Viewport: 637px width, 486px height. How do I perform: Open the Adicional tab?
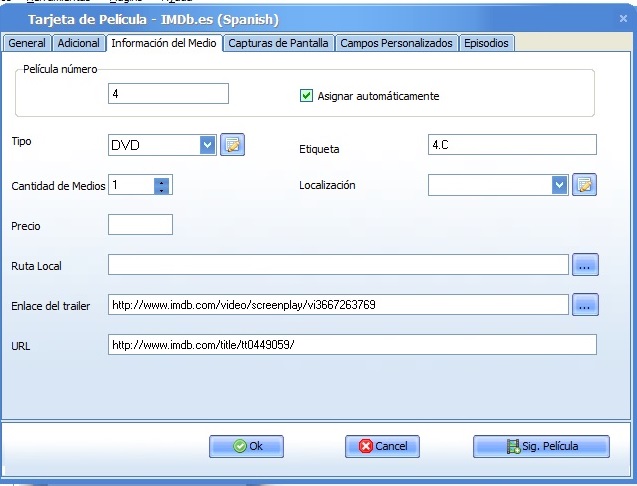pos(79,43)
